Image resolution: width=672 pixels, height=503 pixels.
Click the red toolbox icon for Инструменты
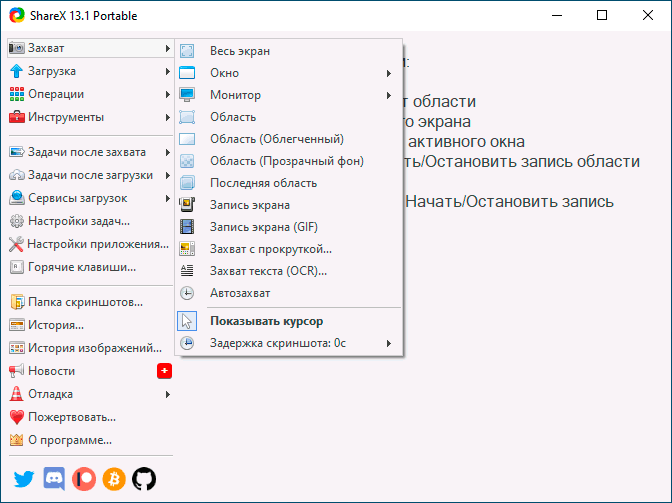17,117
